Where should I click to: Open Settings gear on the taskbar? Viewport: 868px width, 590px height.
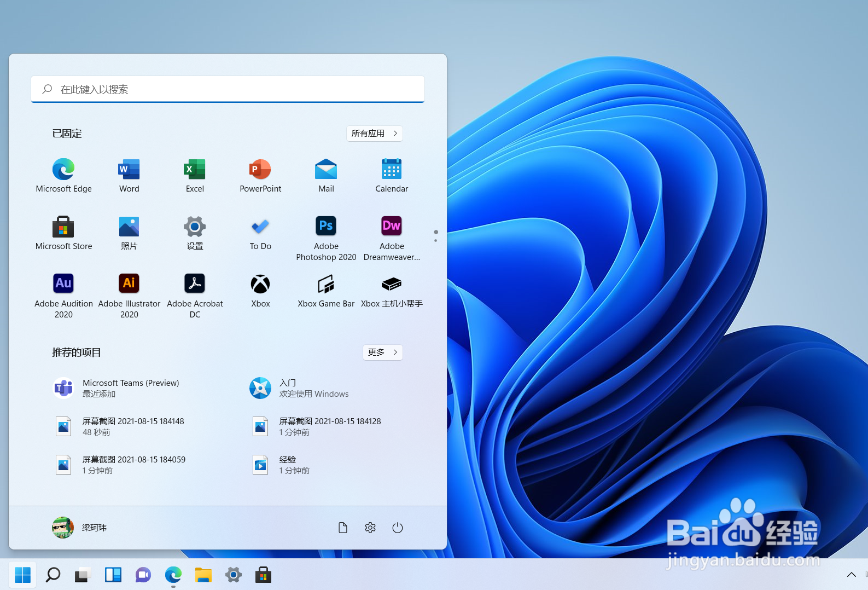pyautogui.click(x=234, y=575)
